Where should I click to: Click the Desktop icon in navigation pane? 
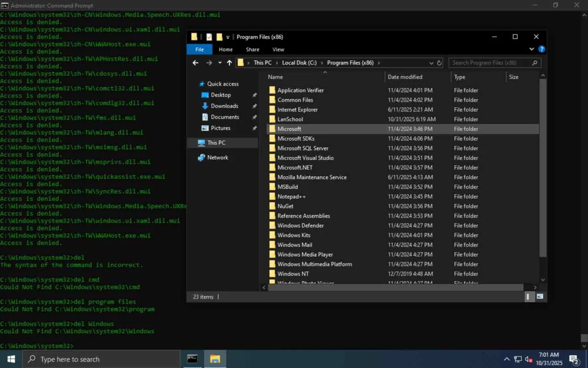pyautogui.click(x=205, y=95)
